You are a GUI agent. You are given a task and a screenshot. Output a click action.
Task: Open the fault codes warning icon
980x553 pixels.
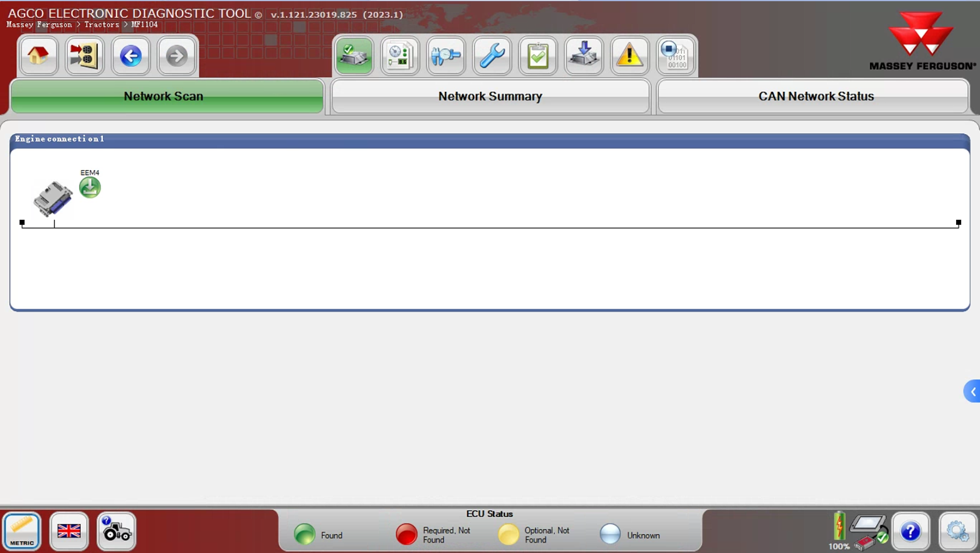630,56
